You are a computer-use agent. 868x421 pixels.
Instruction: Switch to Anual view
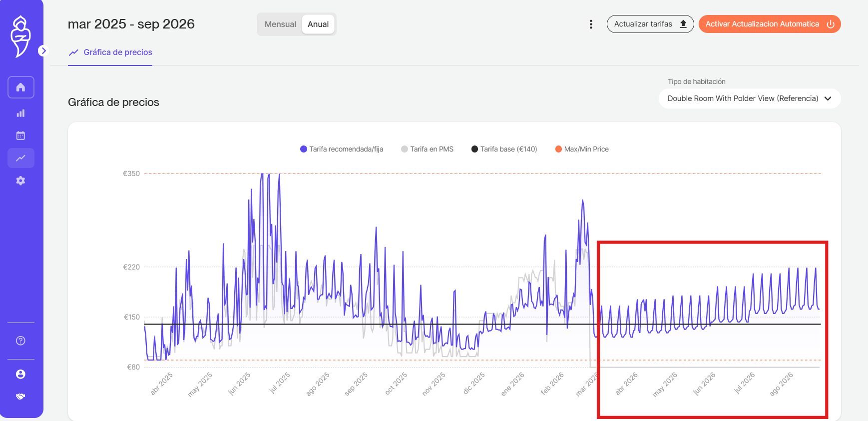318,24
